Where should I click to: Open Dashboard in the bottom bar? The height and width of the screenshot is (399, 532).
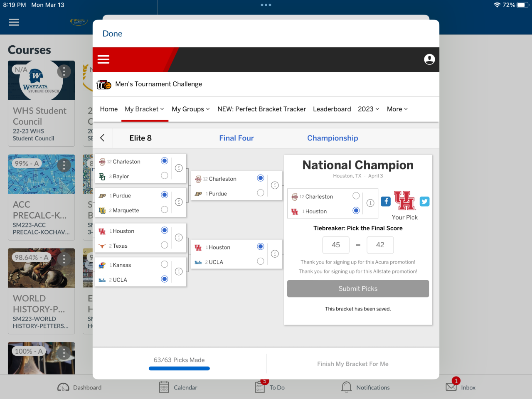click(x=79, y=387)
